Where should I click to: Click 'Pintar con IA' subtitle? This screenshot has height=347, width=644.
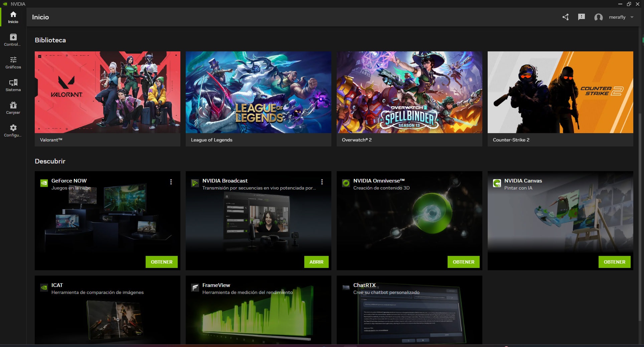[x=518, y=188]
